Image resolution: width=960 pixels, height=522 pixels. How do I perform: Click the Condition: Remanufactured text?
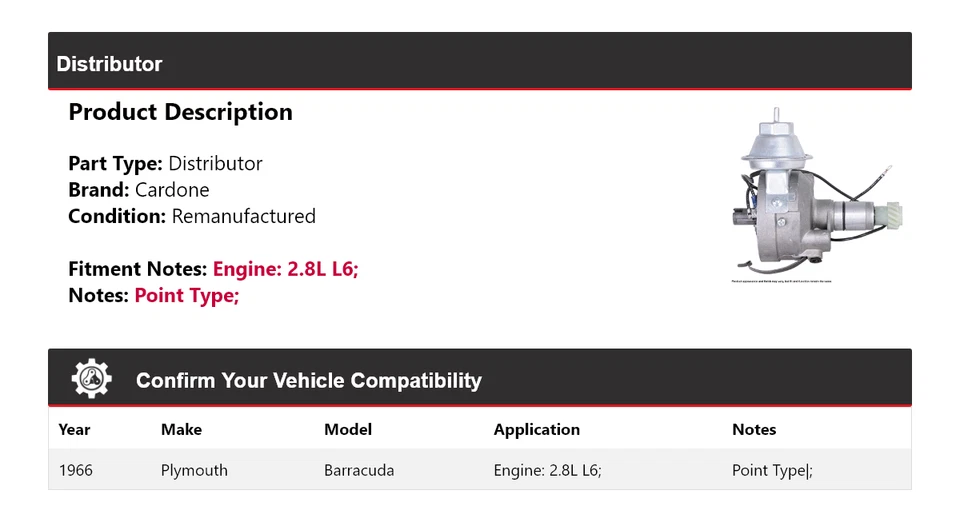(191, 216)
